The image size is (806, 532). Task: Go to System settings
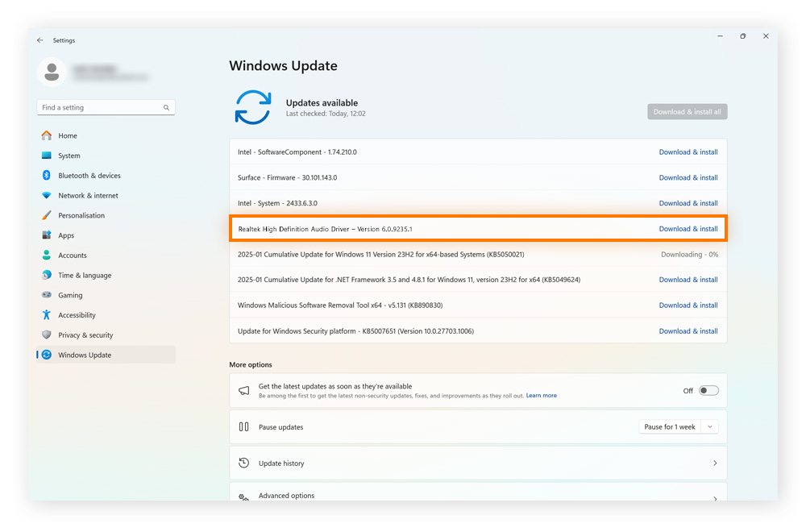(106, 156)
